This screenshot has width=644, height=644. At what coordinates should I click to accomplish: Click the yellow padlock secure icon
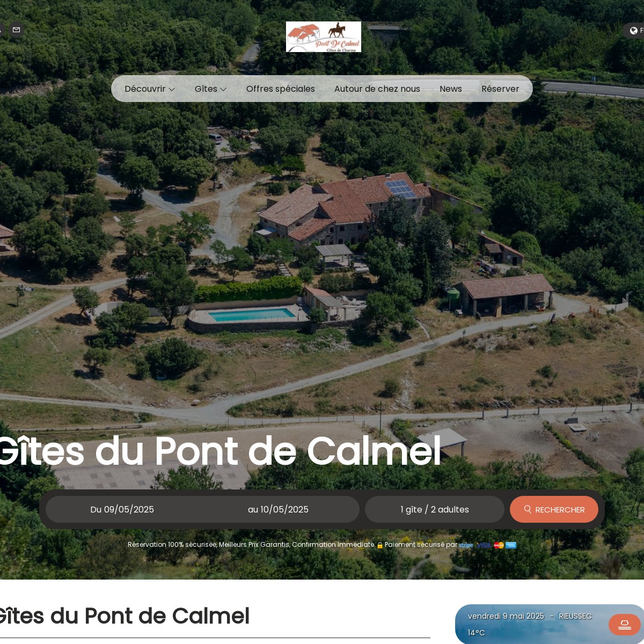pyautogui.click(x=380, y=545)
